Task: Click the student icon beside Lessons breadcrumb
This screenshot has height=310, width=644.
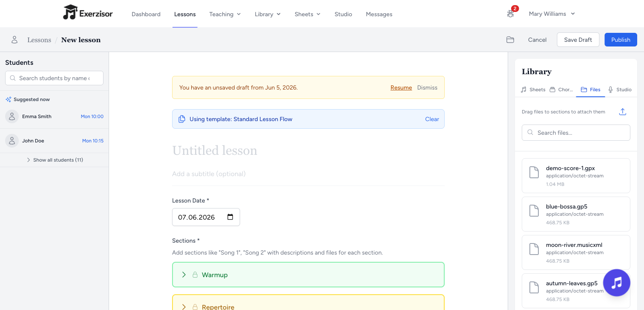Action: [x=14, y=40]
